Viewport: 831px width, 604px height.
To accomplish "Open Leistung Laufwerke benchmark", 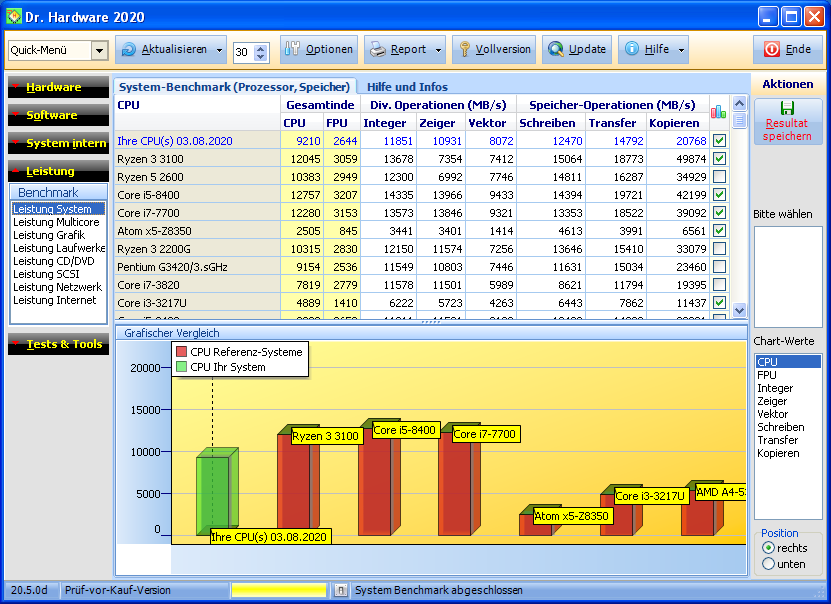I will [x=59, y=248].
